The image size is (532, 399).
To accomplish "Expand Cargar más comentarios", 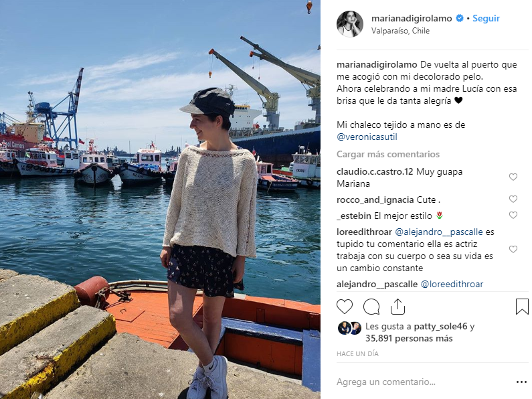I will (388, 155).
